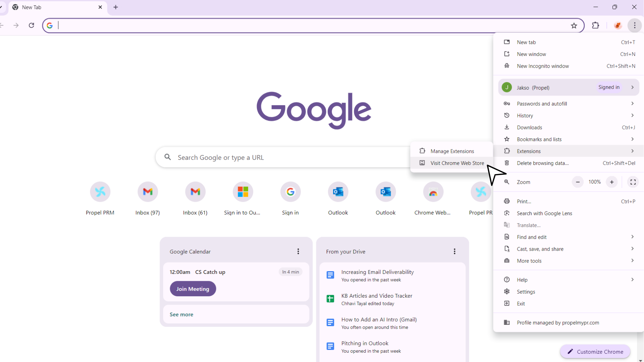Click Profile managed by propelmypr.com
Viewport: 644px width, 362px height.
pos(569,323)
